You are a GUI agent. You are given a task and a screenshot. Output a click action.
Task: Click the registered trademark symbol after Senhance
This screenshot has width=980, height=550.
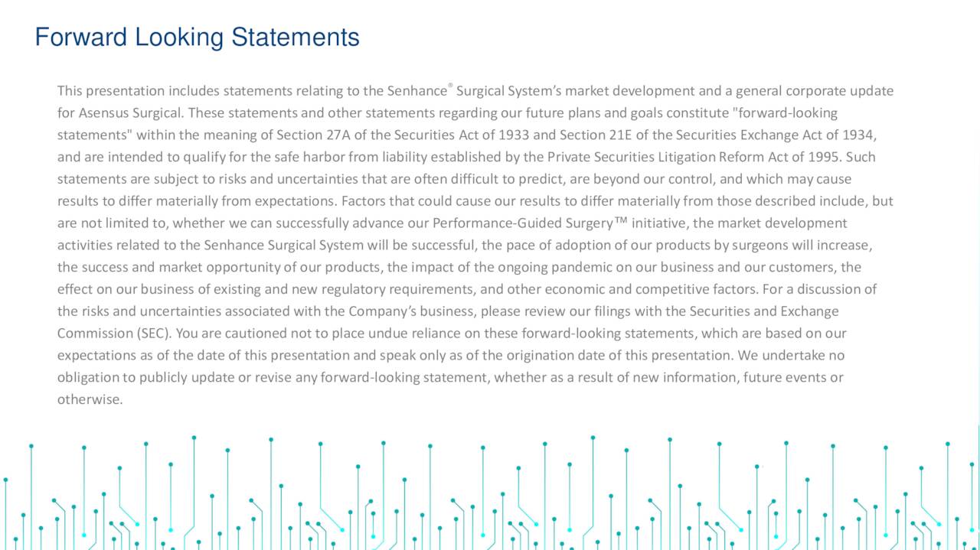pyautogui.click(x=450, y=86)
